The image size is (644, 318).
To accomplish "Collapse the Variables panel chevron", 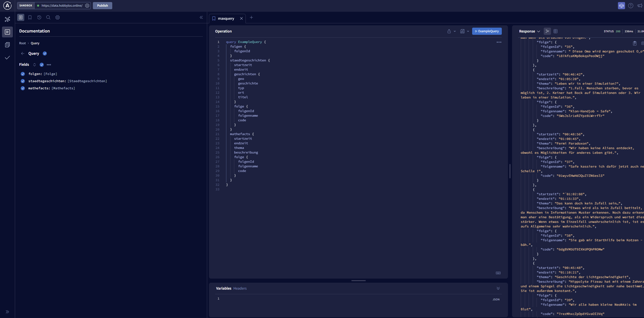I will (498, 288).
